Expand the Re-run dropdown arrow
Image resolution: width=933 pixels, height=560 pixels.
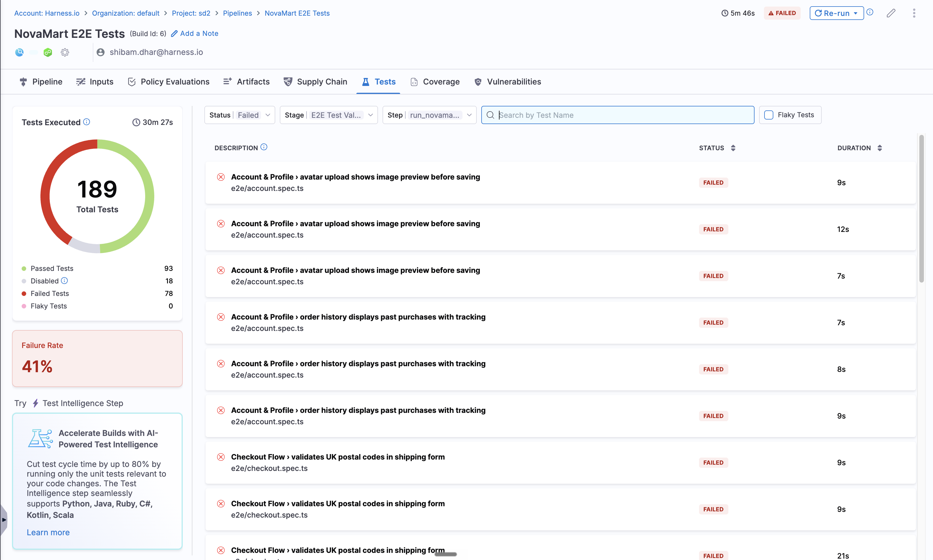click(x=856, y=13)
